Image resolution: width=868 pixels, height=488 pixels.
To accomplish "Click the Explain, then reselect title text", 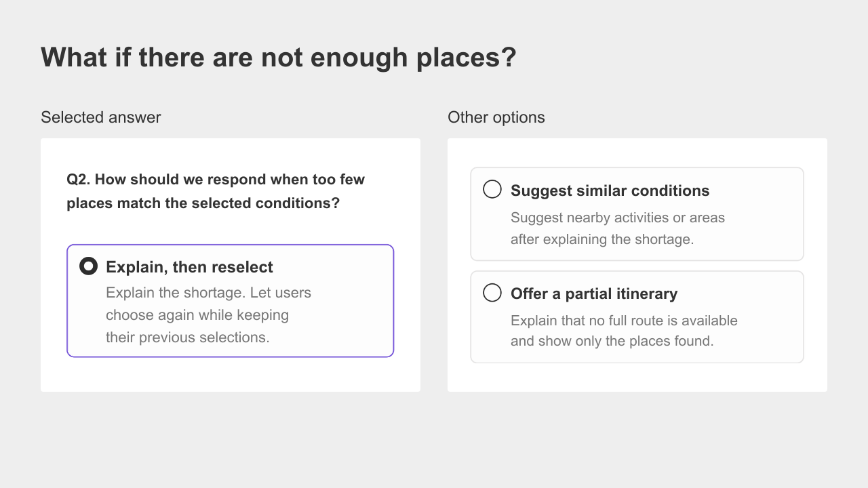I will [189, 267].
